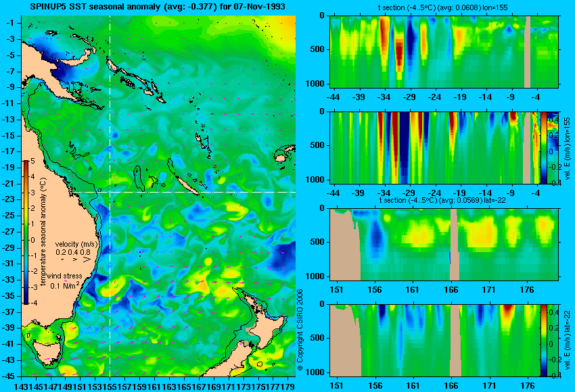Open the temperature section plot at lon=155
575x392 pixels.
click(444, 51)
